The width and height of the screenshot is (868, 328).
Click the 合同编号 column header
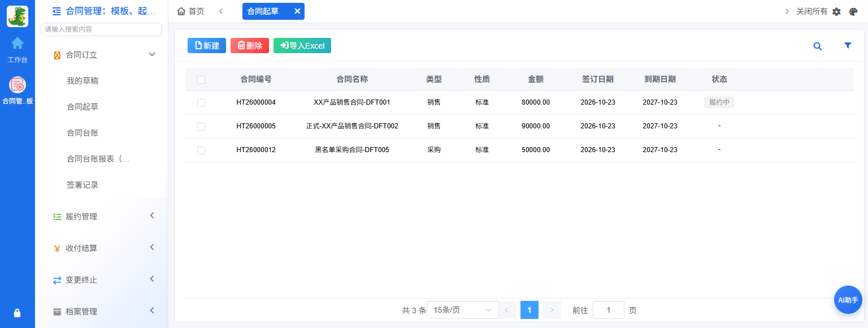pos(256,79)
